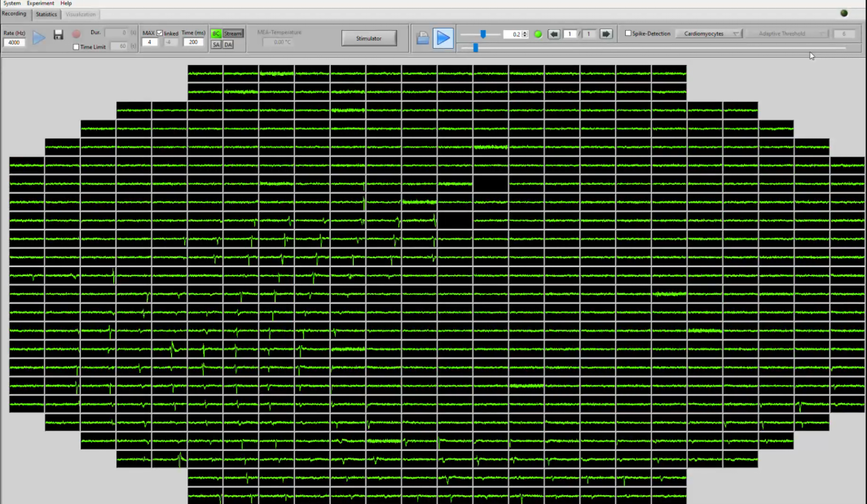Select the SA view button

[x=216, y=45]
